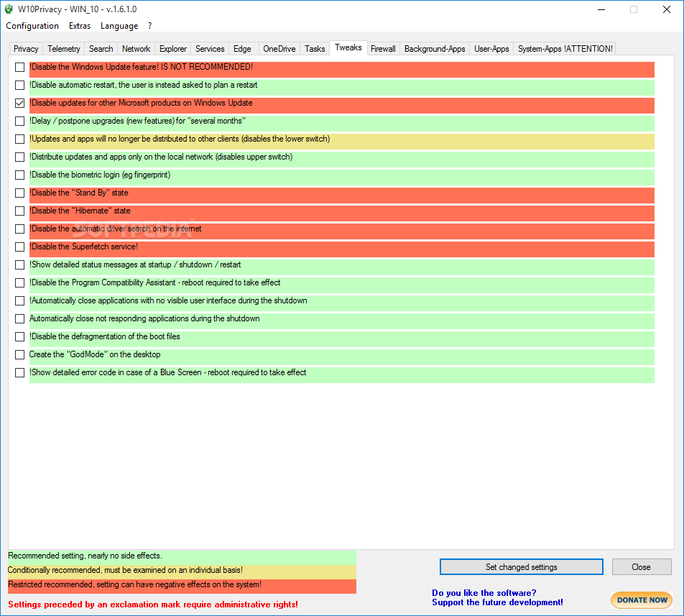Uncheck Disable updates for other Microsoft products
Viewport: 684px width, 616px height.
point(19,103)
